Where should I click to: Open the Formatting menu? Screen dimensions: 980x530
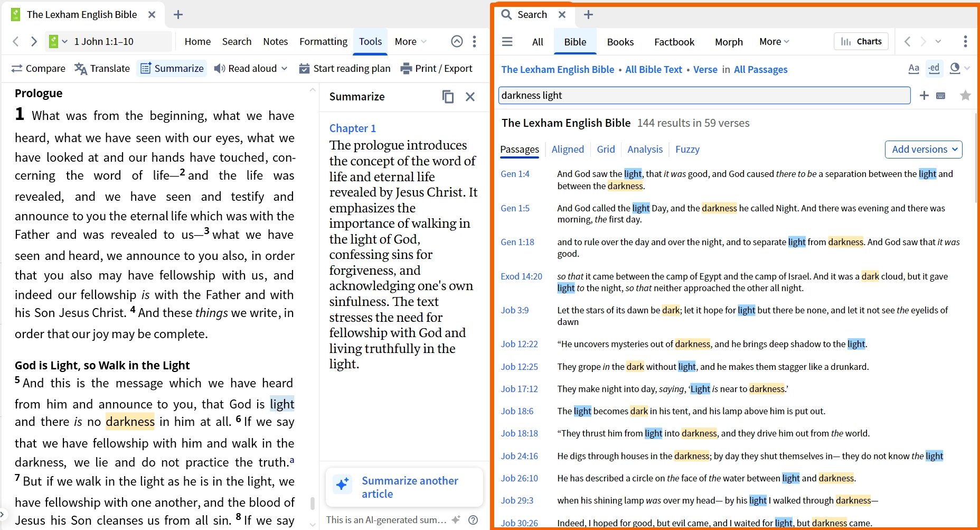pos(323,41)
